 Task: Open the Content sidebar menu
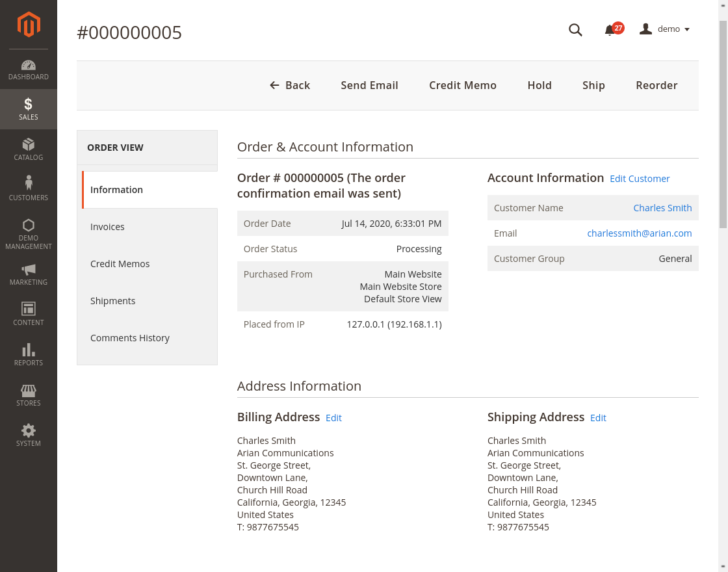tap(28, 314)
